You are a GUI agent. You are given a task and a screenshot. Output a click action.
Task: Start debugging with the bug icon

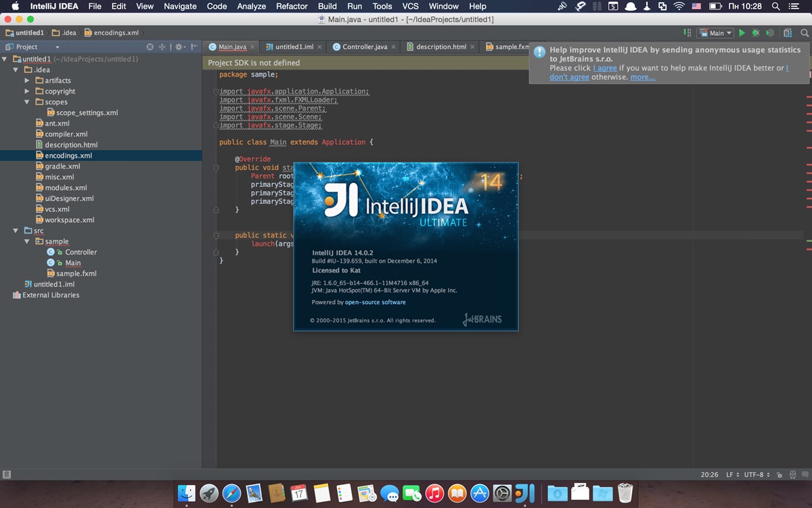click(x=756, y=33)
